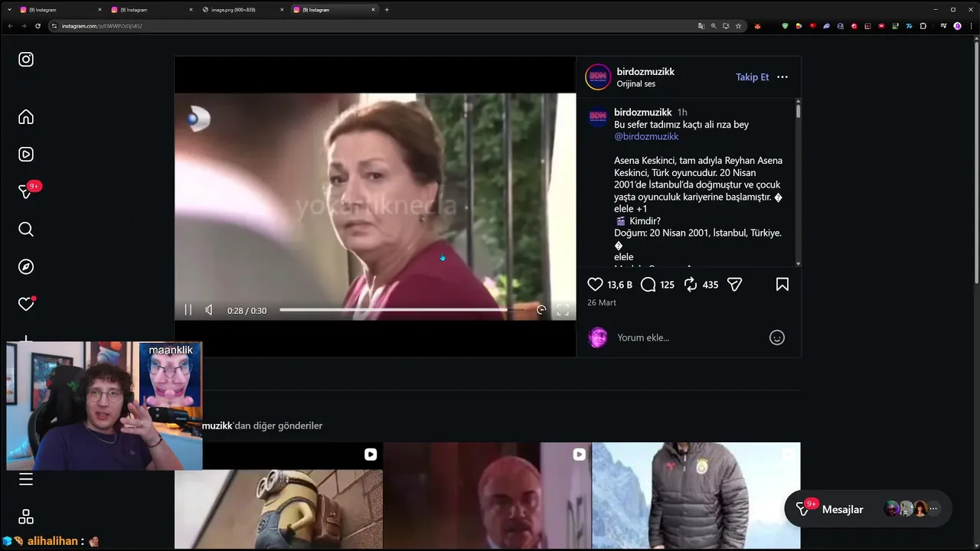This screenshot has height=551, width=980.
Task: Click the 26 Mart post date
Action: pyautogui.click(x=602, y=303)
